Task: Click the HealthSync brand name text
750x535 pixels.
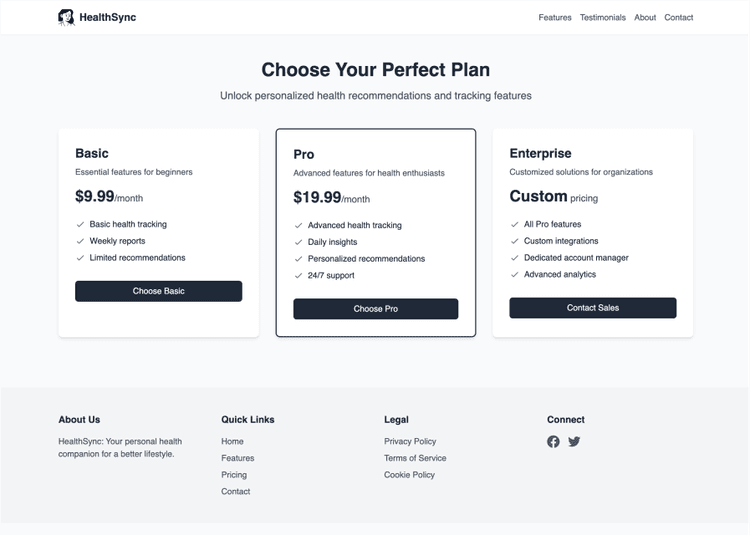Action: (x=108, y=17)
